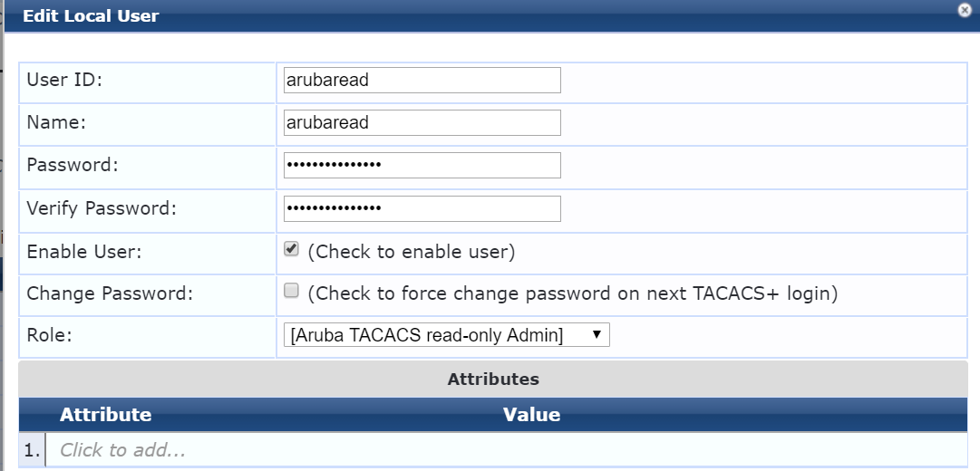980x471 pixels.
Task: Click the Verify Password label
Action: point(102,208)
